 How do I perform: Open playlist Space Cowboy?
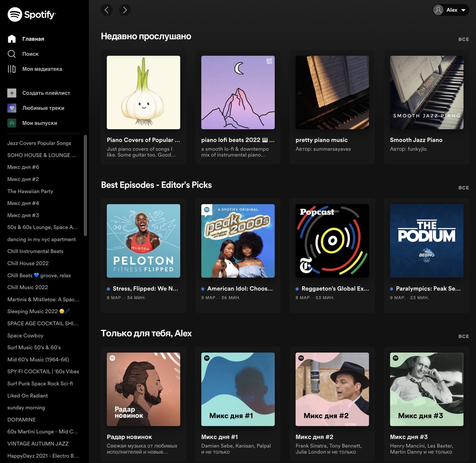pos(25,336)
